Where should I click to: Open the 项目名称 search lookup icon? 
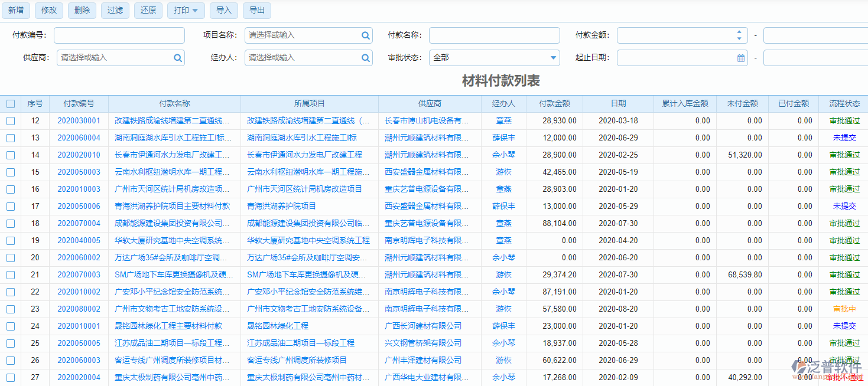click(x=366, y=35)
